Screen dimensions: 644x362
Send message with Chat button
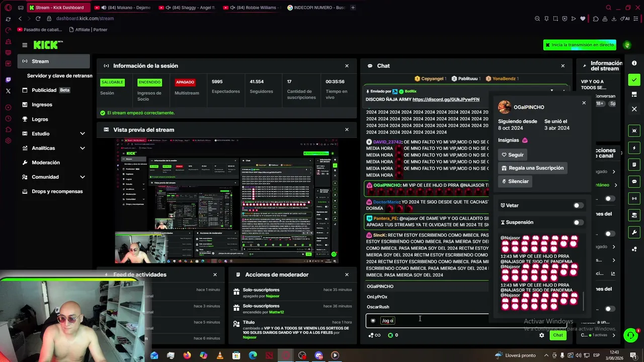(x=558, y=335)
